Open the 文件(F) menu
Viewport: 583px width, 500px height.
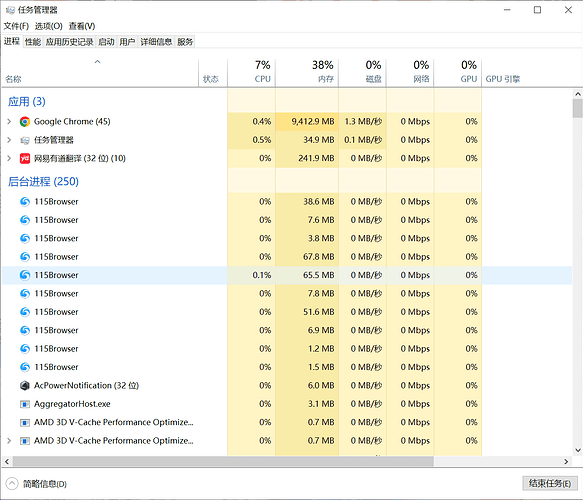click(16, 26)
